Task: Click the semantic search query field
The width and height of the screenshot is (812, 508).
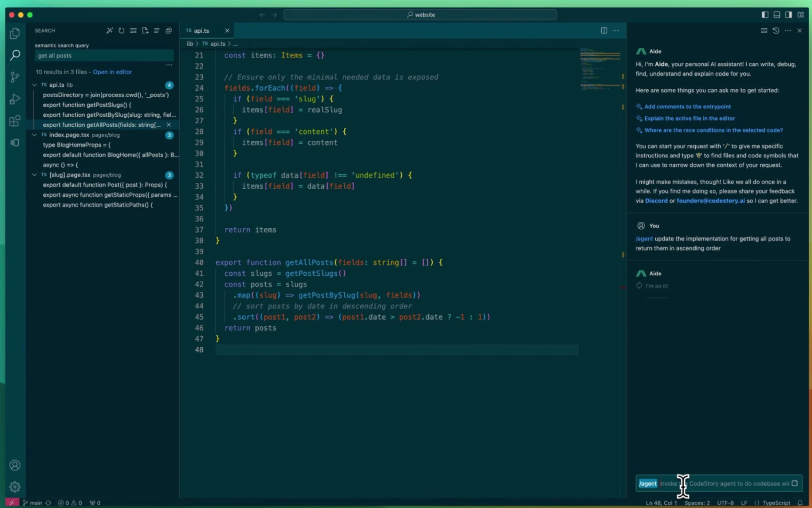Action: pos(104,56)
